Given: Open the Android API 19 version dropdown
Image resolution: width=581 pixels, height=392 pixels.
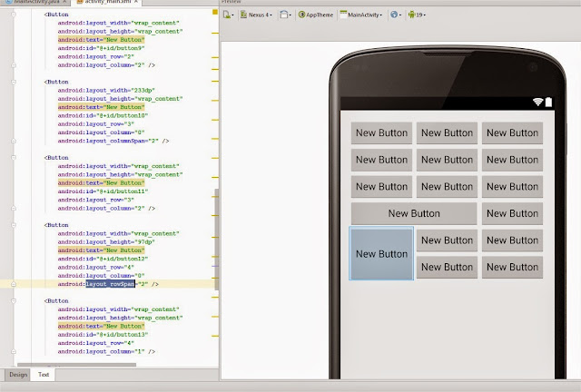Looking at the screenshot, I should pyautogui.click(x=417, y=15).
